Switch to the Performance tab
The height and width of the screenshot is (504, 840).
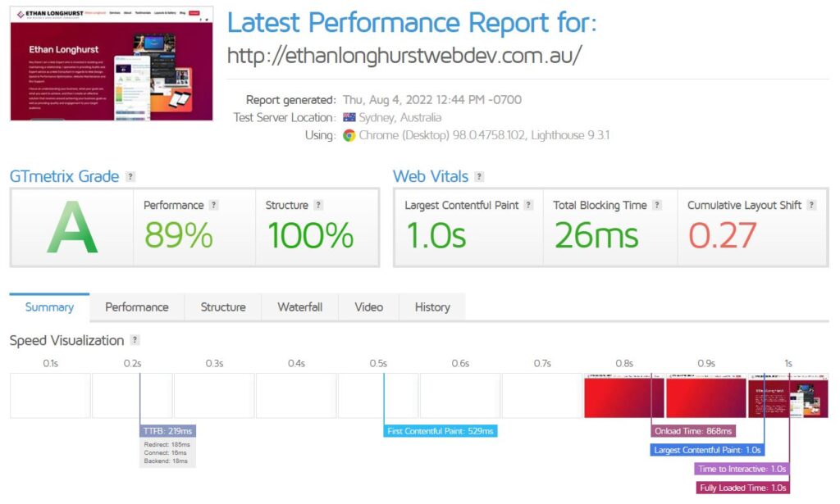coord(137,307)
